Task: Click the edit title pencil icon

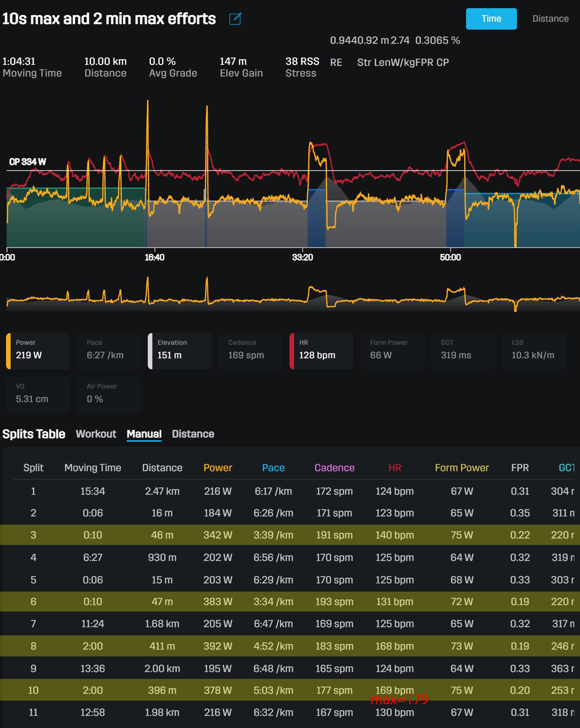Action: (x=235, y=19)
